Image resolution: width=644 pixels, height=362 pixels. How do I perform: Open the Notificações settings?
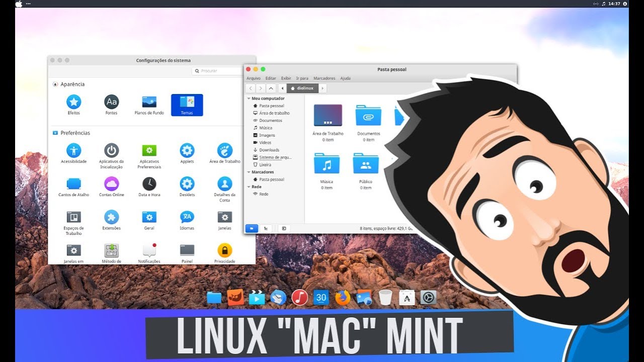[149, 253]
